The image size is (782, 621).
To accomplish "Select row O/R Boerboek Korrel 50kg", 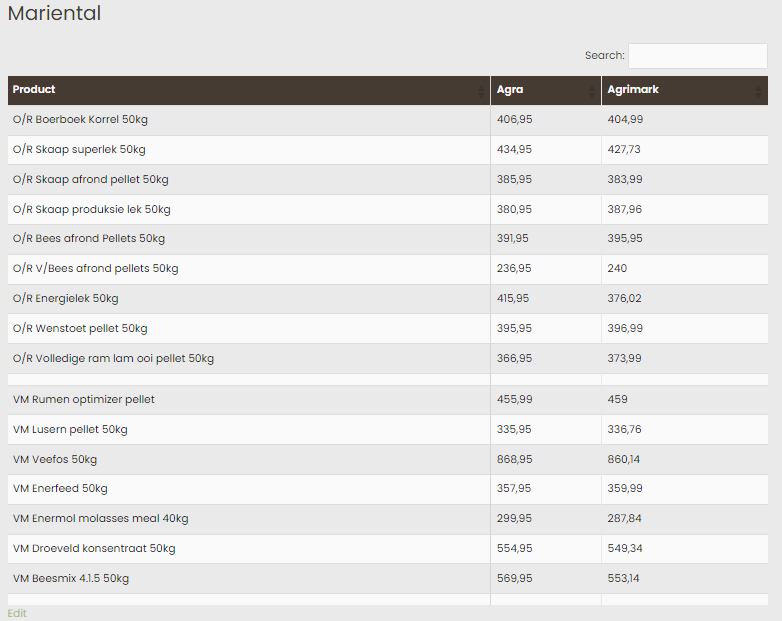I will click(388, 120).
